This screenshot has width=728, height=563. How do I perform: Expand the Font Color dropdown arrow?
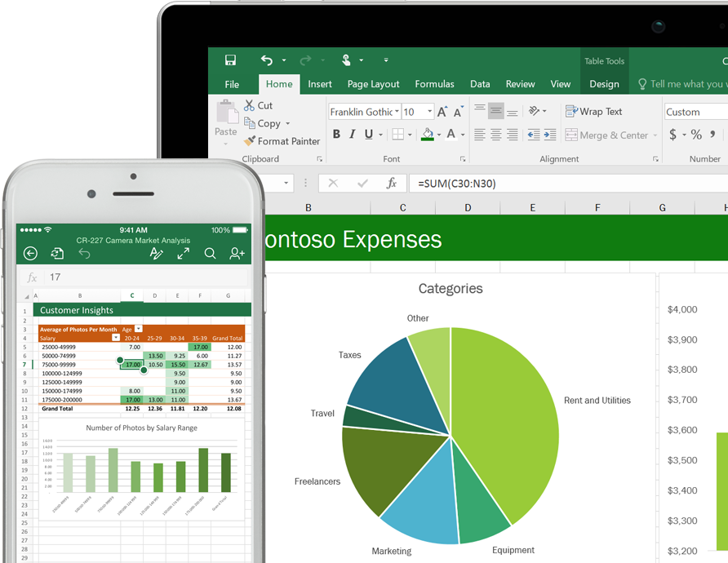(463, 135)
